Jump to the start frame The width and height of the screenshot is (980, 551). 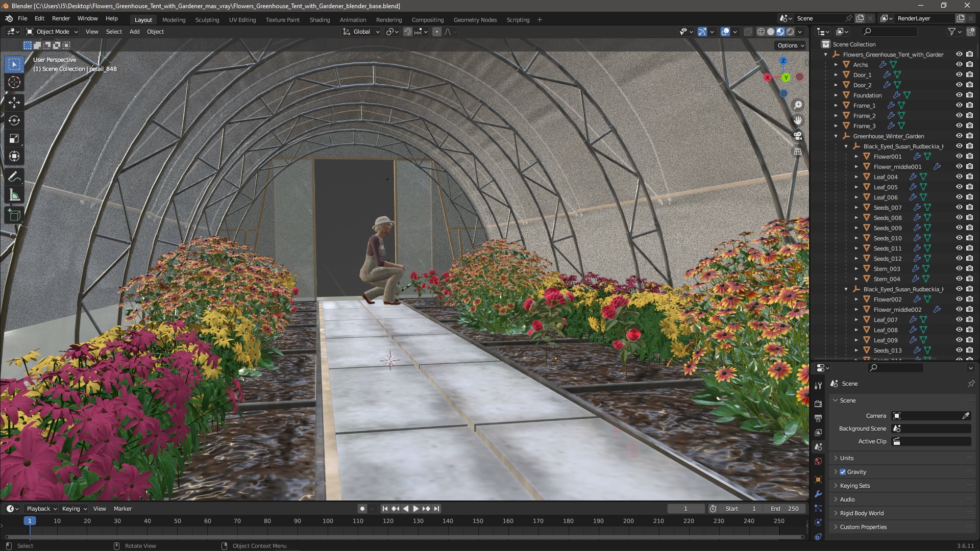click(385, 509)
